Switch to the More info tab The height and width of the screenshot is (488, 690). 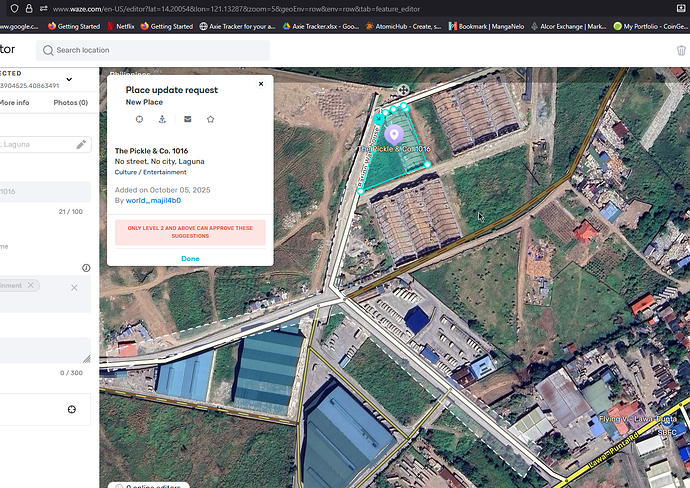tap(14, 102)
